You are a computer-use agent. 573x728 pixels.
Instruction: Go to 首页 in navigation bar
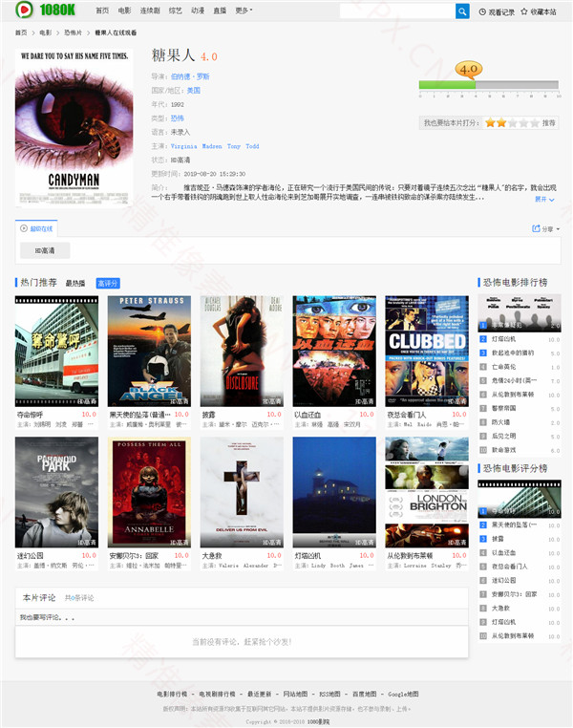[102, 11]
